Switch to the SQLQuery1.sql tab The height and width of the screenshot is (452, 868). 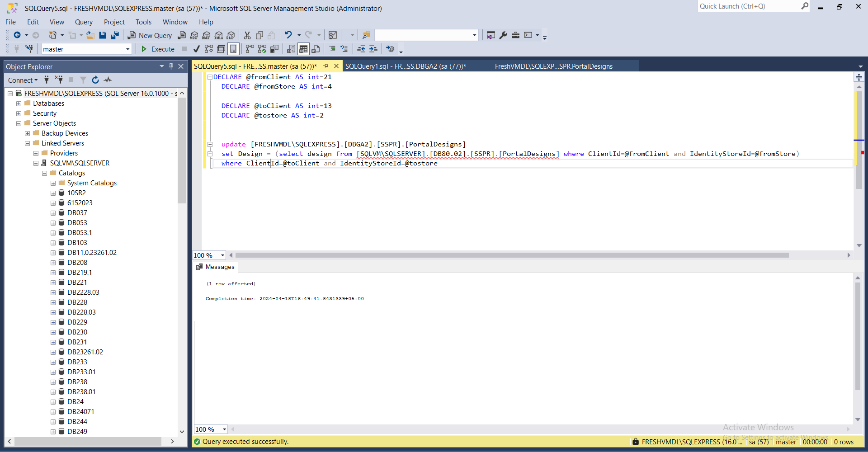pyautogui.click(x=405, y=66)
